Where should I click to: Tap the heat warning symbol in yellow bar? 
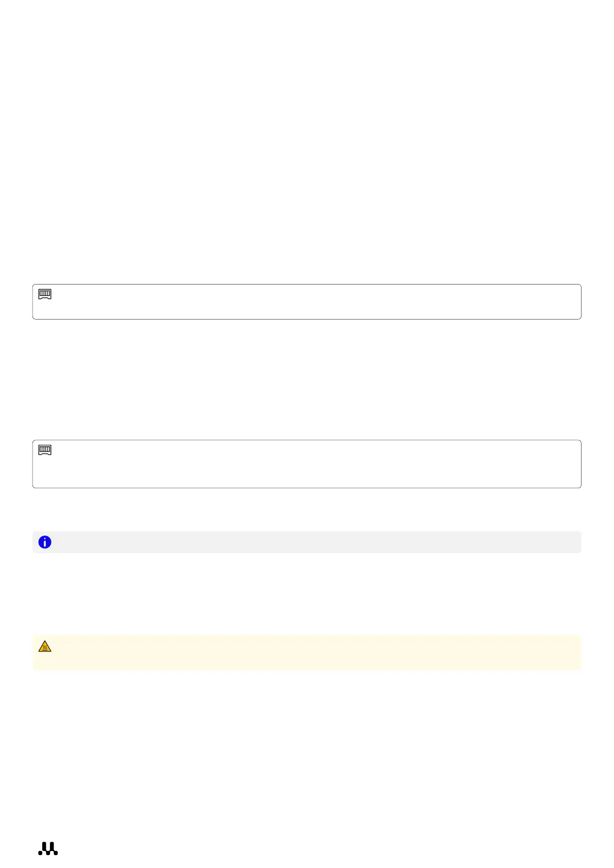point(45,646)
